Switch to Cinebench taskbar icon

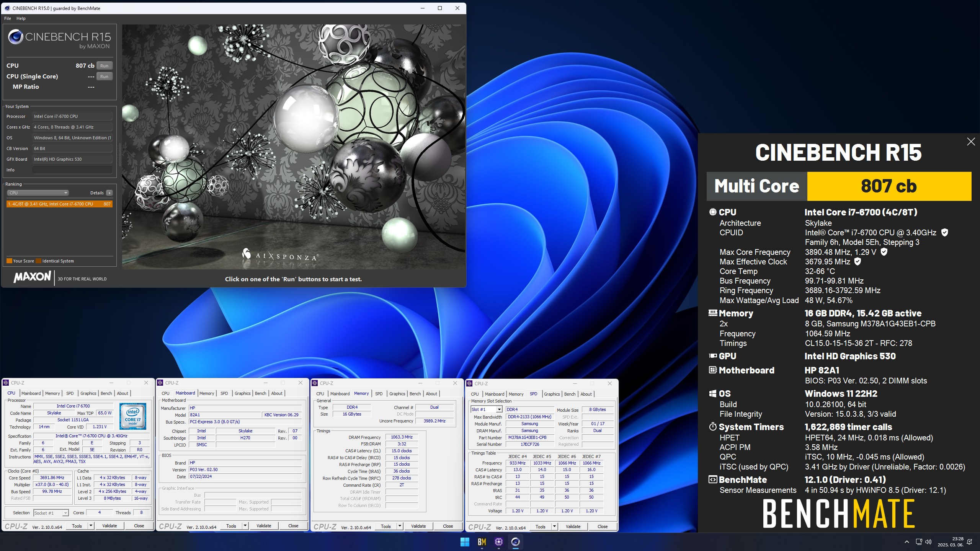click(x=515, y=542)
